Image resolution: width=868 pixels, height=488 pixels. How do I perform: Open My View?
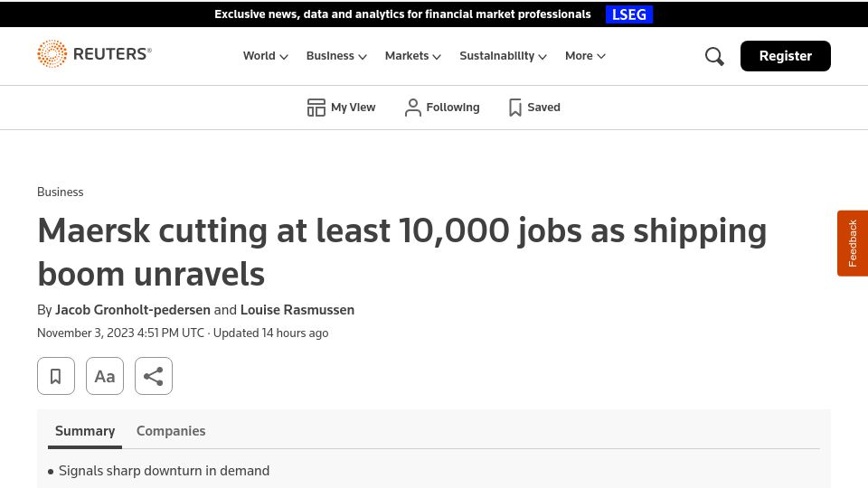341,108
